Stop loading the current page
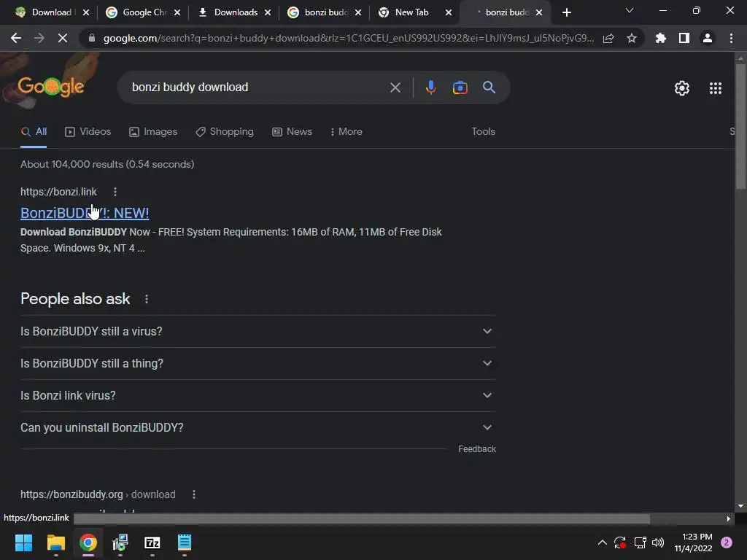747x560 pixels. (x=63, y=38)
